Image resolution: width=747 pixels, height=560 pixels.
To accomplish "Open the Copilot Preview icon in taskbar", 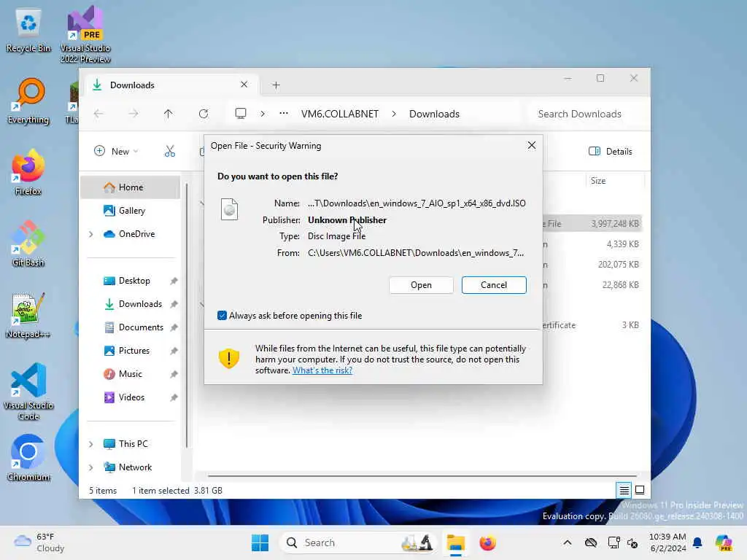I will [x=724, y=542].
